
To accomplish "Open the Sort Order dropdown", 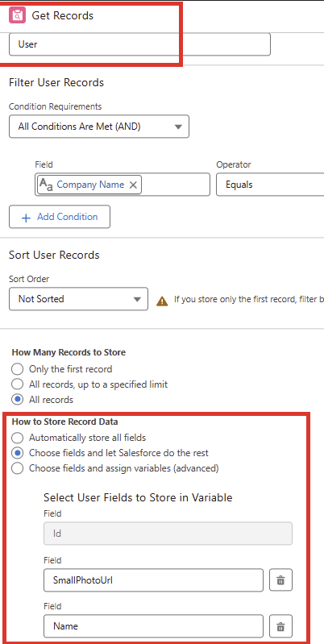I will point(78,299).
